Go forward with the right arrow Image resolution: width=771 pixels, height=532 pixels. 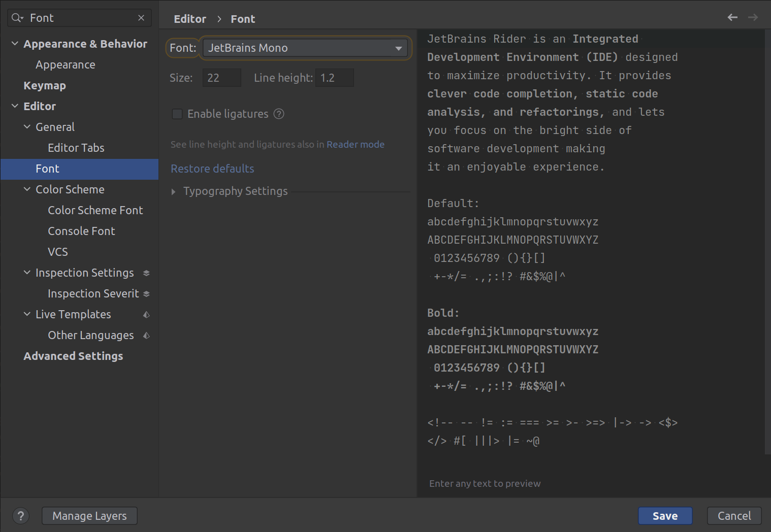(x=753, y=17)
